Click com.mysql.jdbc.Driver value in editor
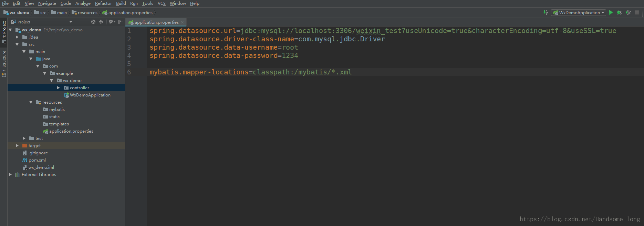Viewport: 644px width, 226px height. click(x=342, y=39)
